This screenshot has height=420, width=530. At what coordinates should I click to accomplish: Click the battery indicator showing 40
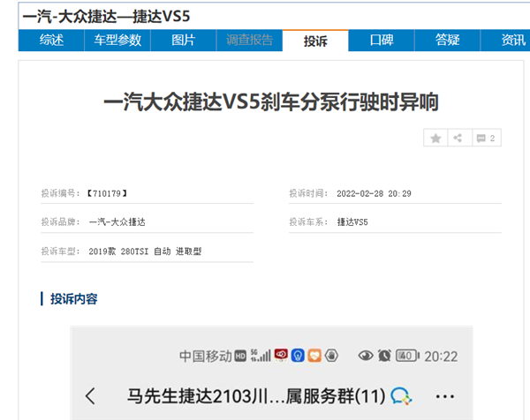(x=407, y=356)
